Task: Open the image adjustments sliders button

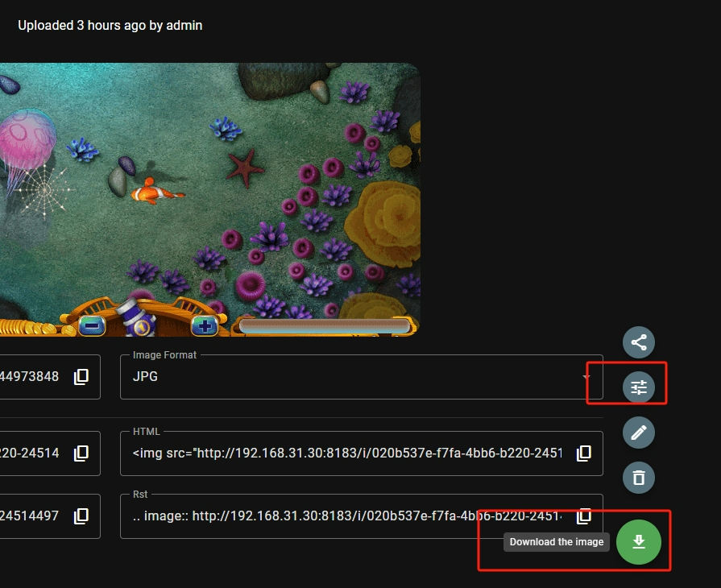Action: tap(639, 387)
